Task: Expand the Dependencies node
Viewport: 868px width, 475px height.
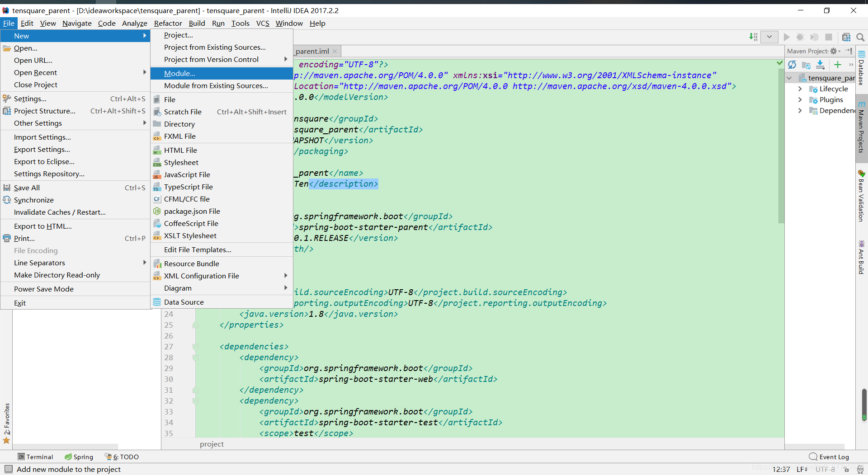Action: (x=800, y=111)
